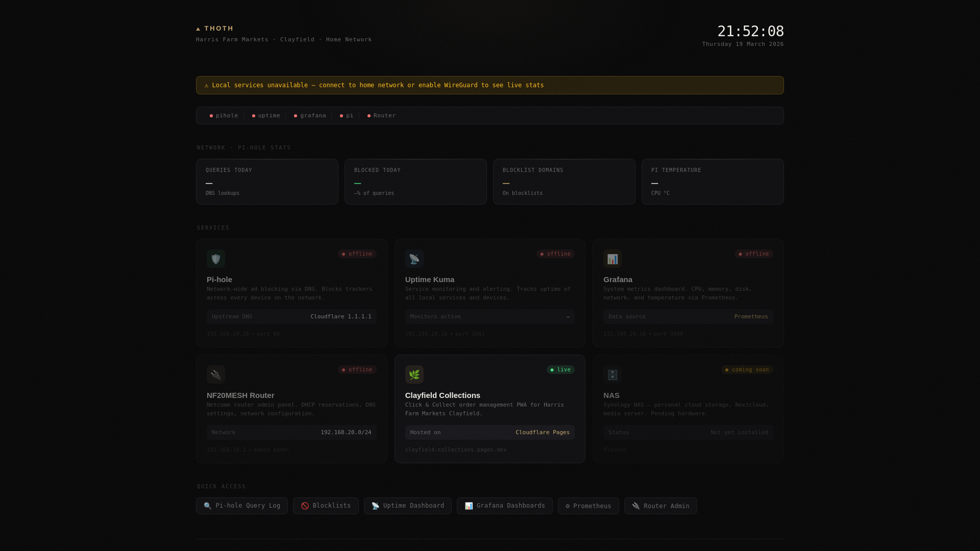Screen dimensions: 980x551
Task: Click the Thursday 19 March 2026 date
Action: 743,44
